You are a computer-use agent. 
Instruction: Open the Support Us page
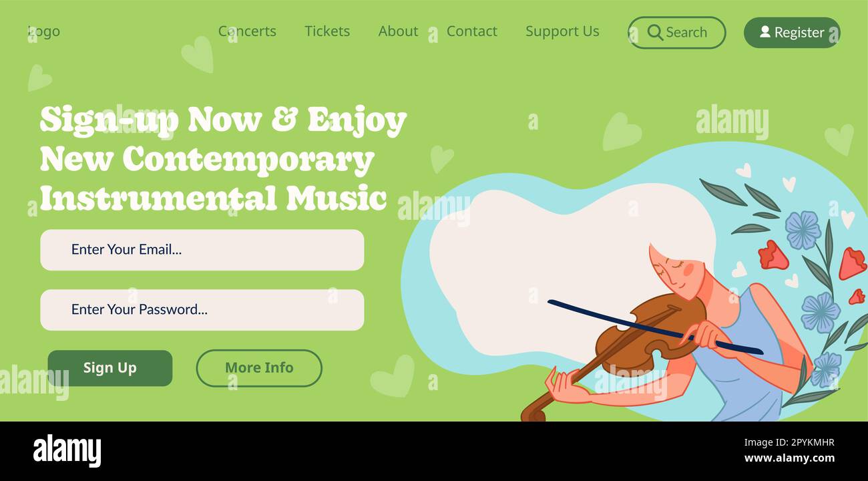tap(562, 31)
